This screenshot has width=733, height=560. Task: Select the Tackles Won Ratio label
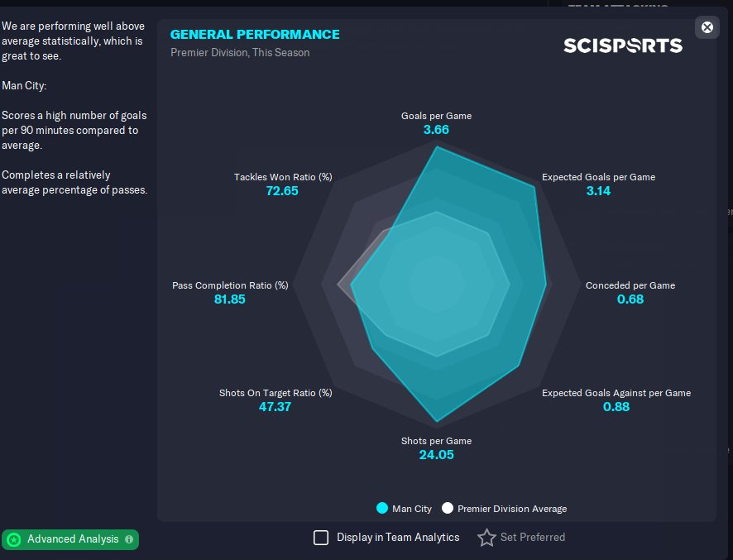point(283,177)
